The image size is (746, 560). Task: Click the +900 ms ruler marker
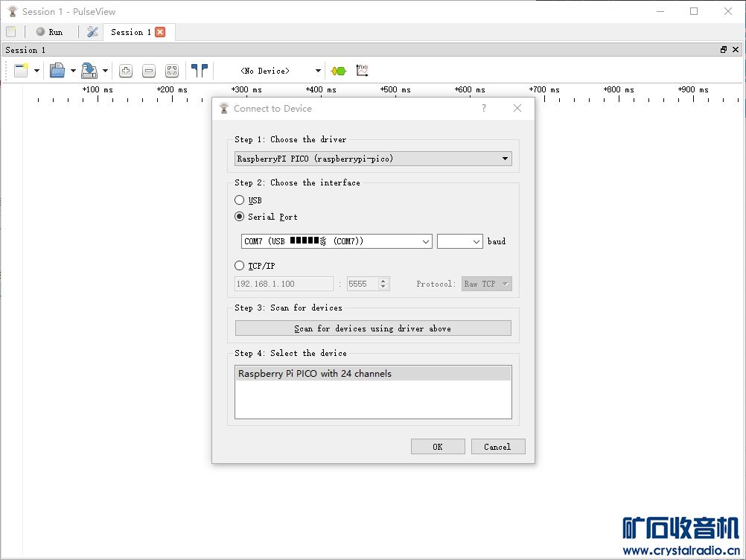(x=693, y=89)
